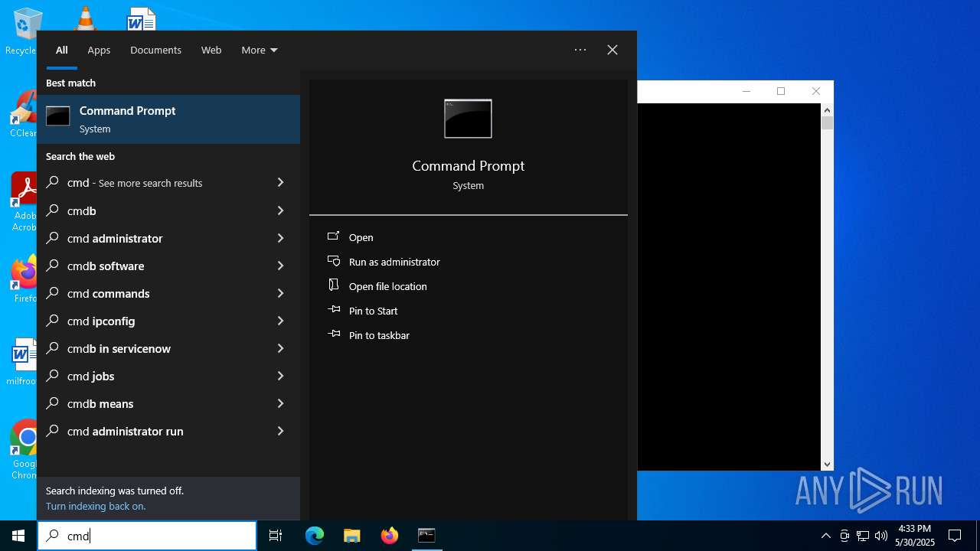Open Command Prompt best match result
980x551 pixels.
(x=168, y=119)
